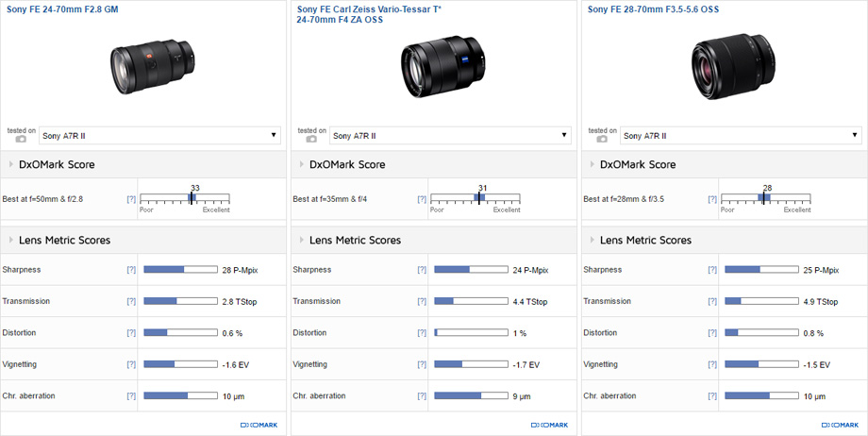Image resolution: width=868 pixels, height=436 pixels.
Task: Click the 4.4 TStop transmission bar
Action: 471,301
